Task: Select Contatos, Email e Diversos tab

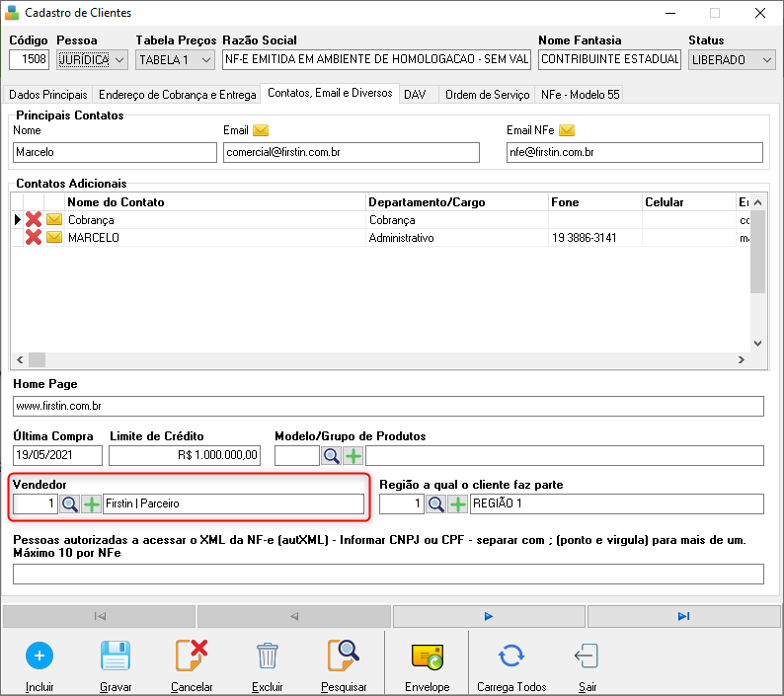Action: 330,93
